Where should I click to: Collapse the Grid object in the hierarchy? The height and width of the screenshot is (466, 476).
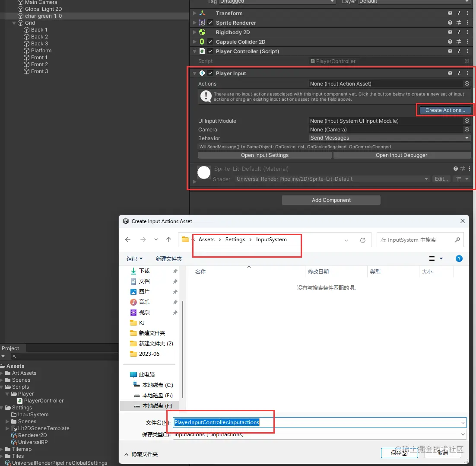[x=14, y=23]
